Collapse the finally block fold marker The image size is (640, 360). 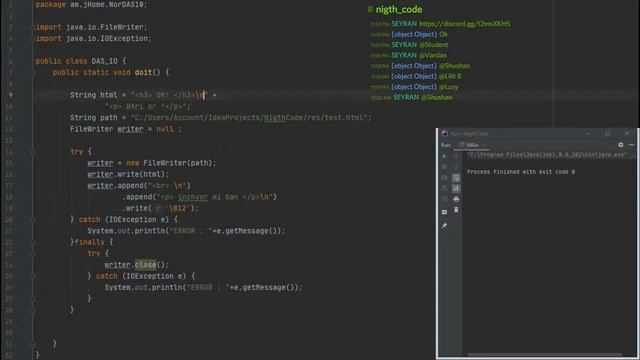33,242
